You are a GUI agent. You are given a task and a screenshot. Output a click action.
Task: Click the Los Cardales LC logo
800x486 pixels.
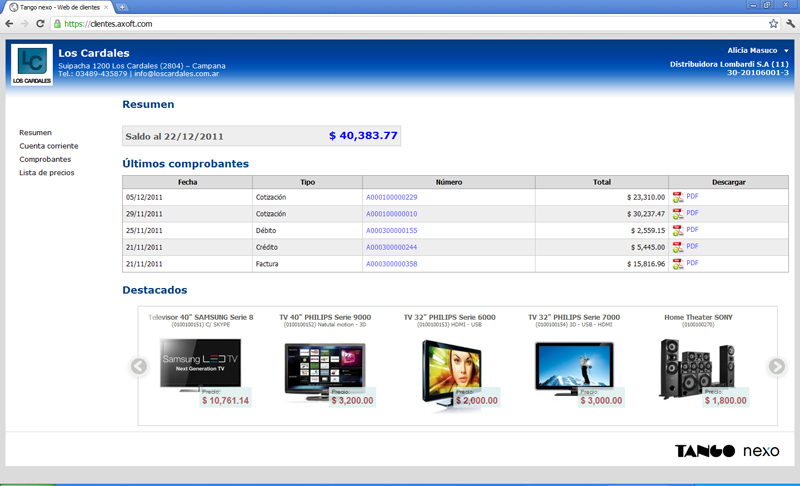(x=32, y=65)
